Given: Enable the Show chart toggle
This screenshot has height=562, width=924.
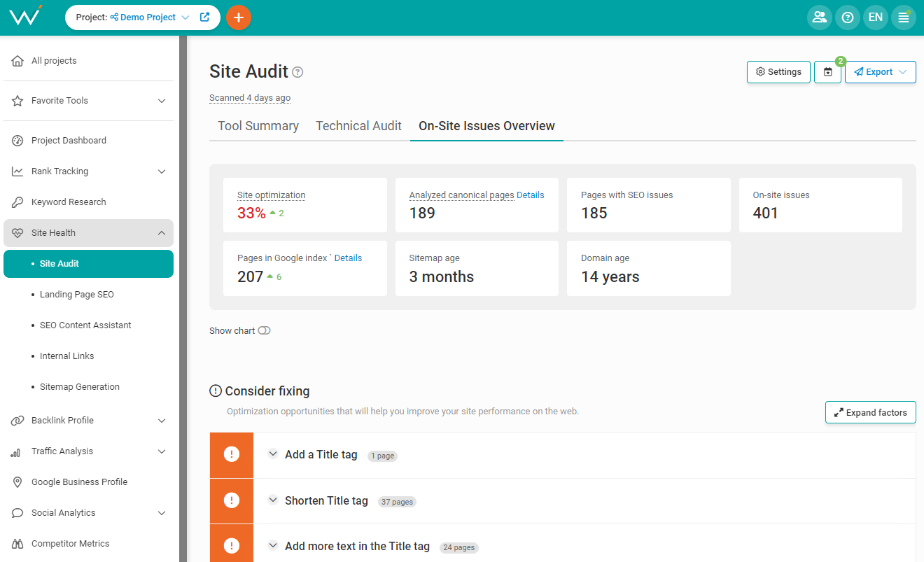Looking at the screenshot, I should [x=263, y=330].
